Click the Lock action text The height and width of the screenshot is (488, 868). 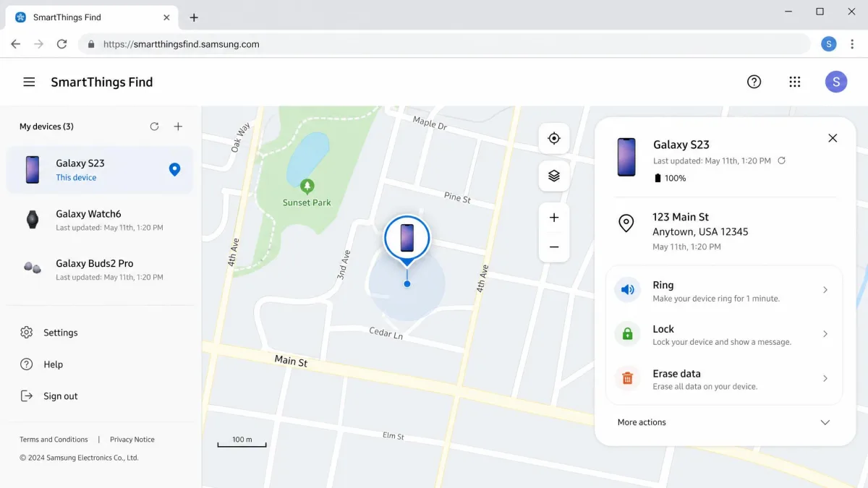pos(663,329)
